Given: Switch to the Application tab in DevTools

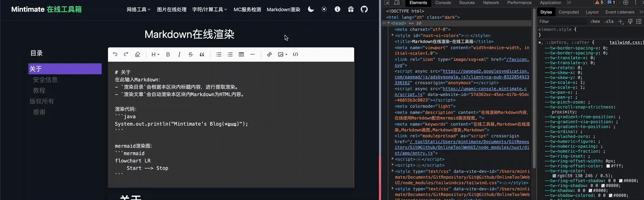Looking at the screenshot, I should 550,3.
